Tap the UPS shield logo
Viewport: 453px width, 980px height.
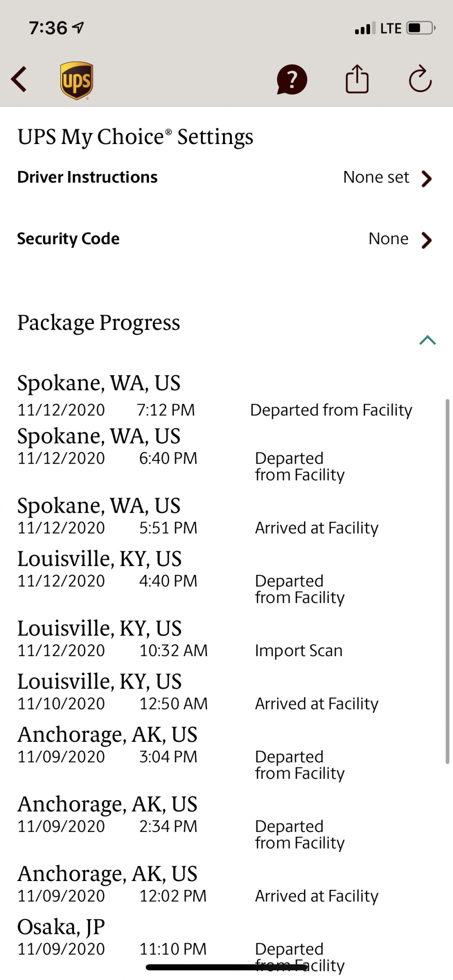[77, 81]
